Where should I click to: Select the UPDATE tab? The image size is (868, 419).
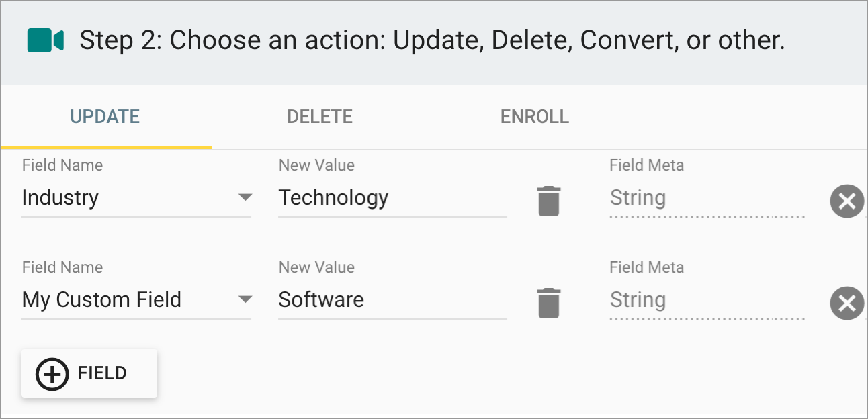tap(105, 116)
